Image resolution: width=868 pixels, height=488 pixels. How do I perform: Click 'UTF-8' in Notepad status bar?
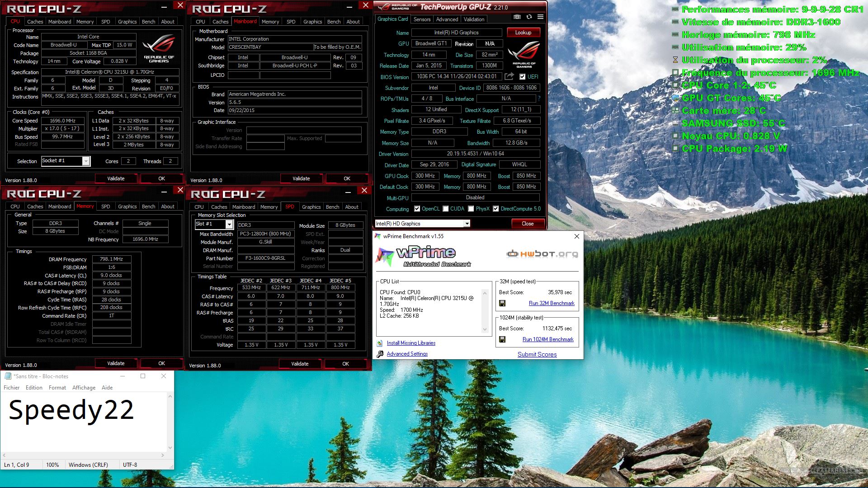130,465
